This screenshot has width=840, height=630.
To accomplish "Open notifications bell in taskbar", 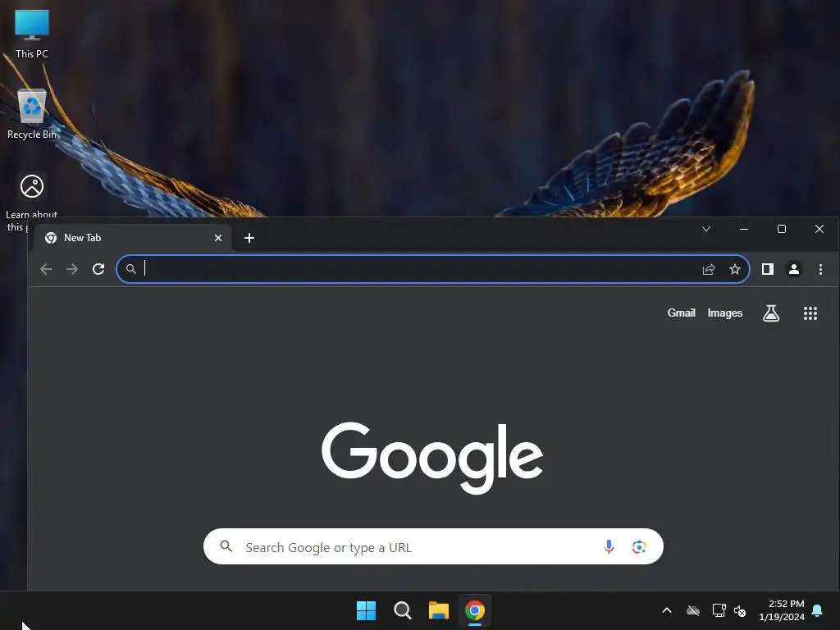I will [x=818, y=610].
